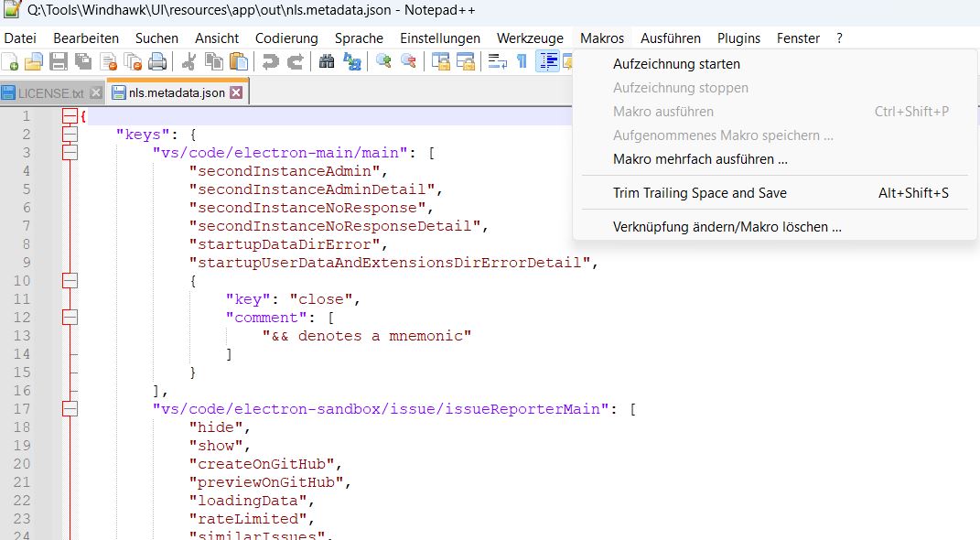
Task: Open the Einstellungen menu
Action: pyautogui.click(x=440, y=38)
